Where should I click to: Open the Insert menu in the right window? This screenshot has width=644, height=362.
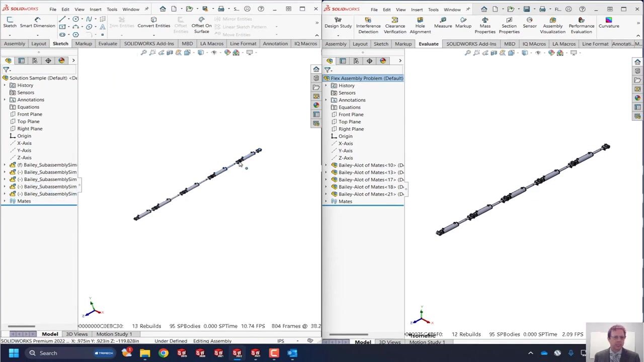click(x=417, y=10)
